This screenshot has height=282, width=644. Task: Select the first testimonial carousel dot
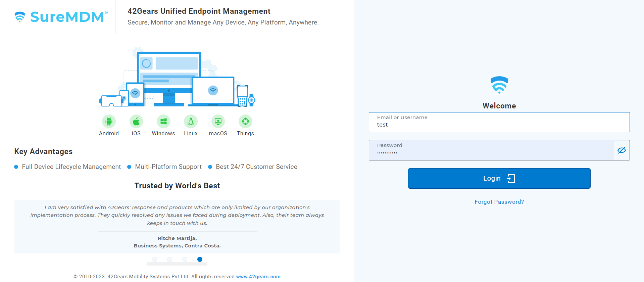[x=154, y=259]
